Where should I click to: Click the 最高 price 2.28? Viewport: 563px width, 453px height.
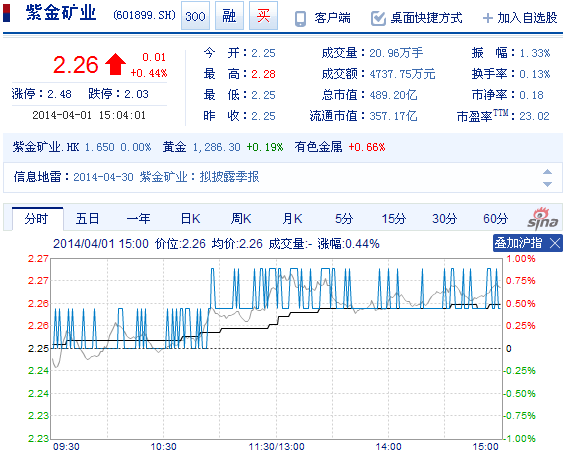pos(263,74)
